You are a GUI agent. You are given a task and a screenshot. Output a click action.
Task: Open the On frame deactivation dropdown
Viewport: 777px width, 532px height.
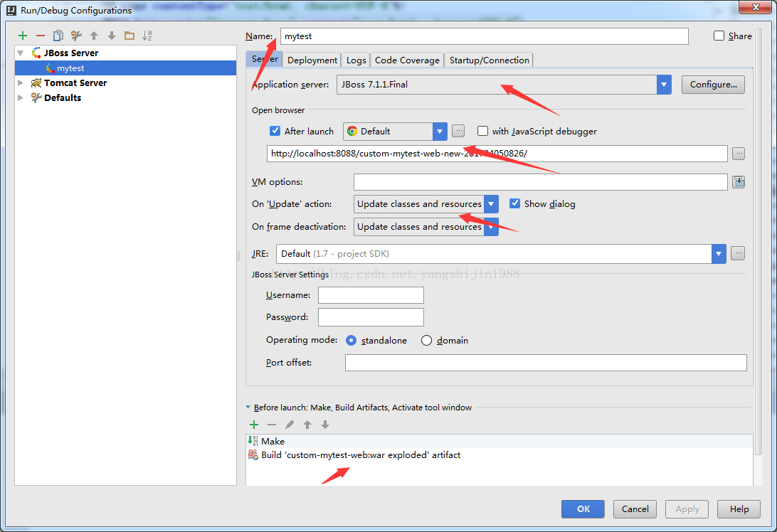click(x=491, y=226)
